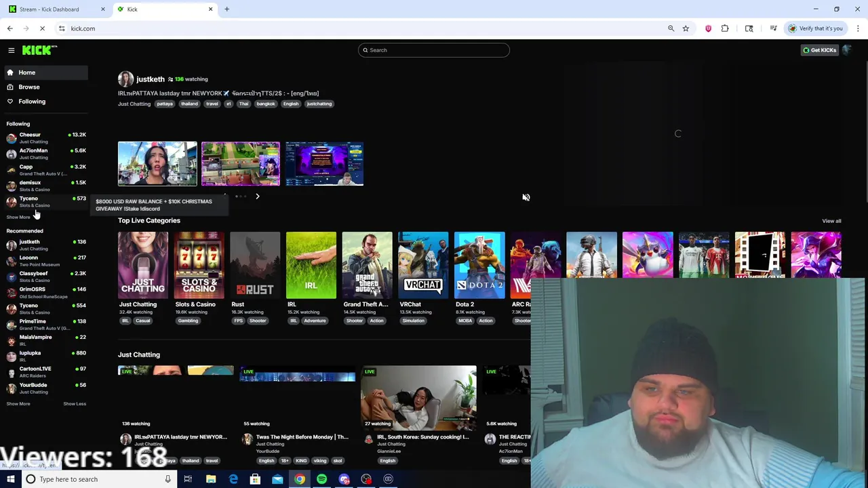Screen dimensions: 868x488
Task: Open demisux channel in Following list
Action: [45, 186]
